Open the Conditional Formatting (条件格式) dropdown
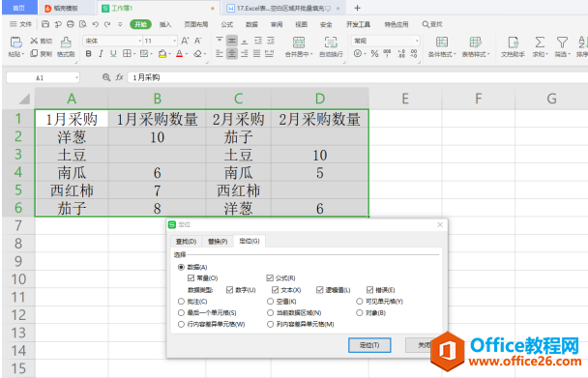The image size is (588, 378). point(442,54)
